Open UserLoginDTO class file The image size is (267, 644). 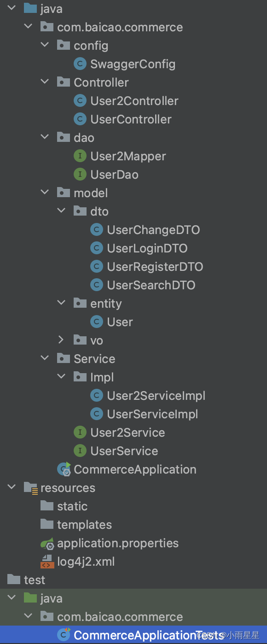147,248
